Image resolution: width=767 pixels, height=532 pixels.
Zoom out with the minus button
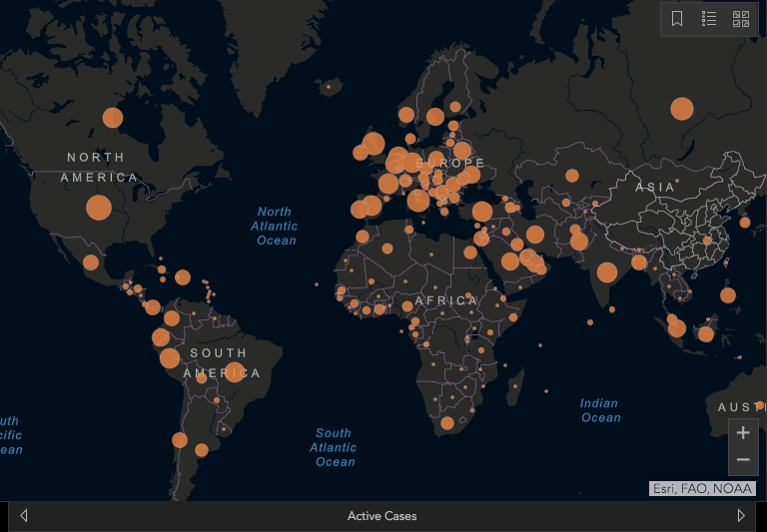tap(743, 459)
